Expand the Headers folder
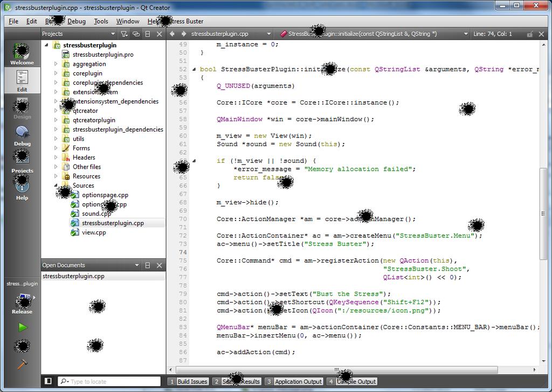The image size is (552, 392). 56,157
